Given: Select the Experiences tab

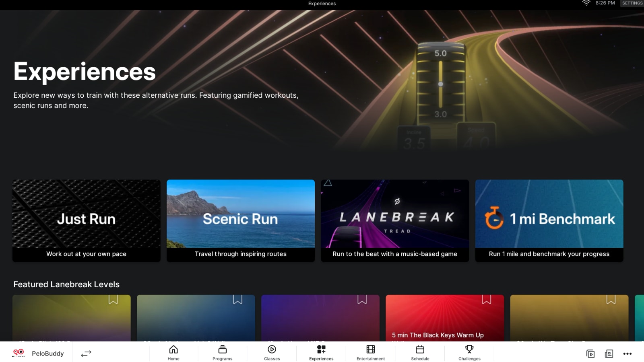Looking at the screenshot, I should click(x=321, y=352).
